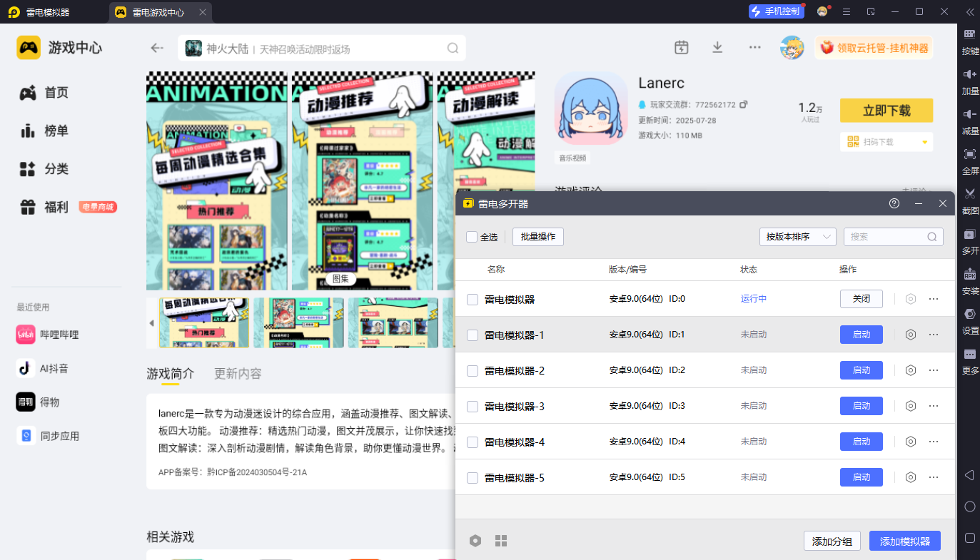Check the 全选 select-all checkbox
Viewport: 980px width, 560px height.
pyautogui.click(x=472, y=237)
